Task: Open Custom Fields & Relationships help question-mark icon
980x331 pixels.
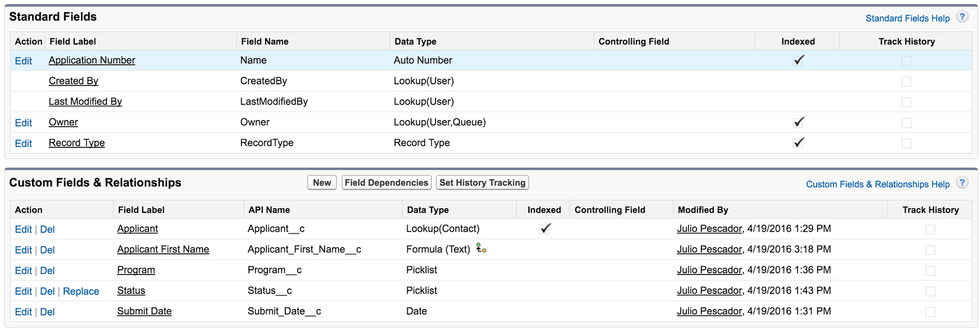Action: pos(962,183)
